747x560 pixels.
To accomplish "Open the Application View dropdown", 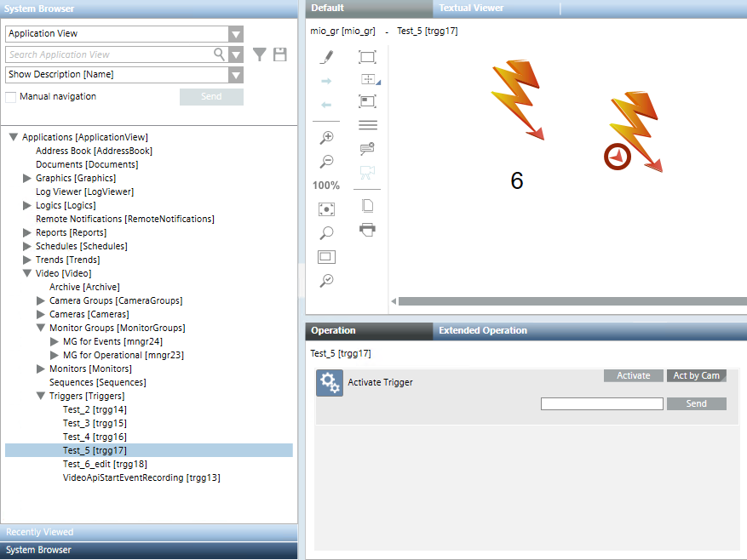I will coord(235,33).
